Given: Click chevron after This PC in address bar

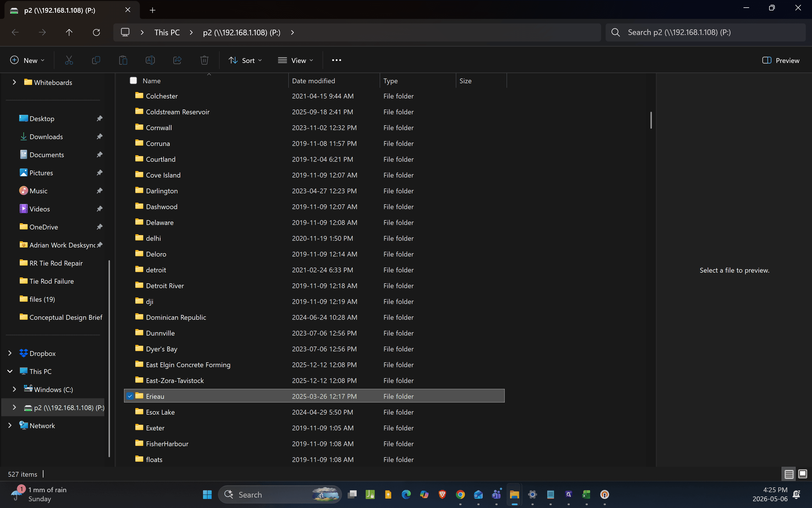Looking at the screenshot, I should 191,32.
